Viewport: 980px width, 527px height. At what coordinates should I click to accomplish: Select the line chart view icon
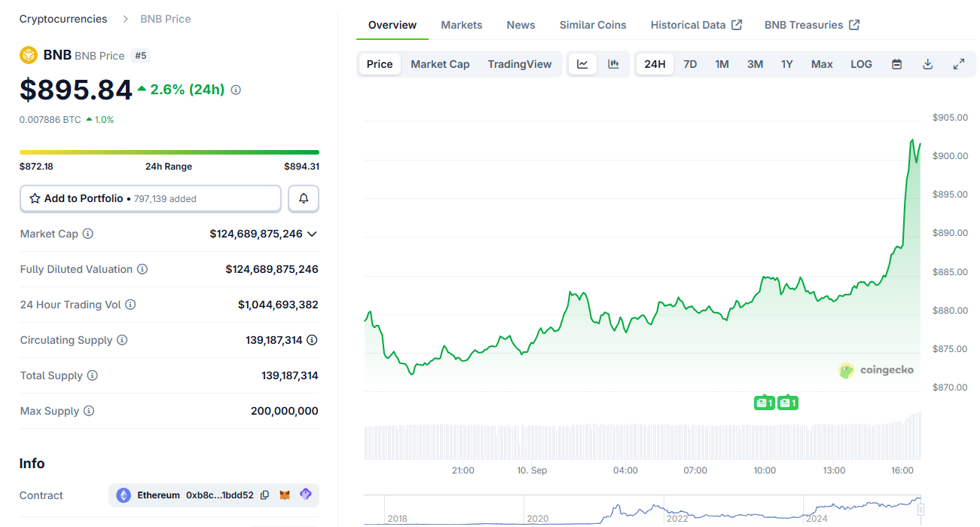[x=582, y=64]
